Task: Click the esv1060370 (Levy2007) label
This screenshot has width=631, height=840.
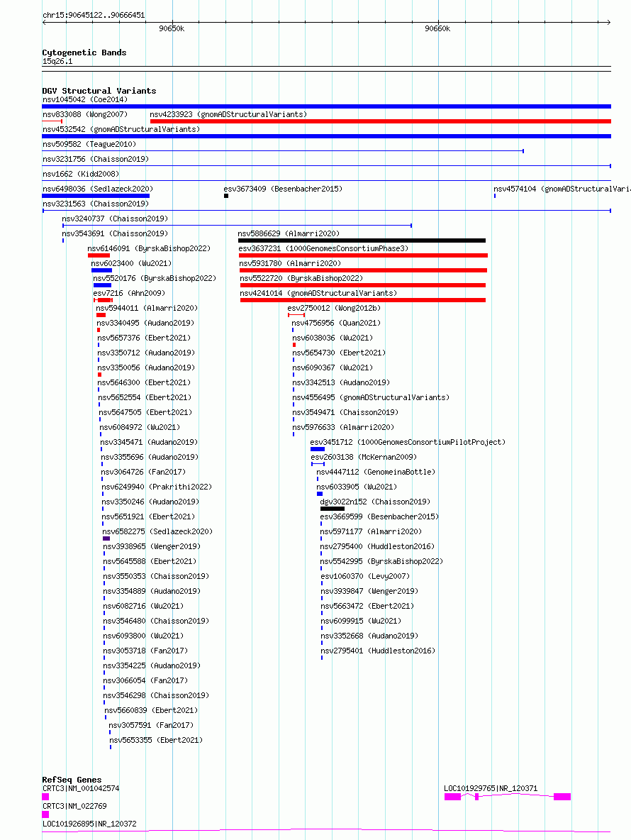Action: (x=365, y=577)
